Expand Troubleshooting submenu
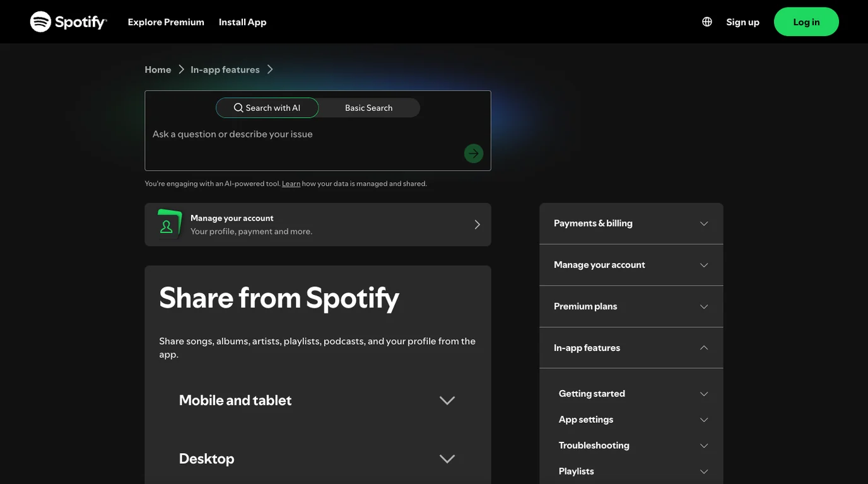868x484 pixels. click(633, 446)
